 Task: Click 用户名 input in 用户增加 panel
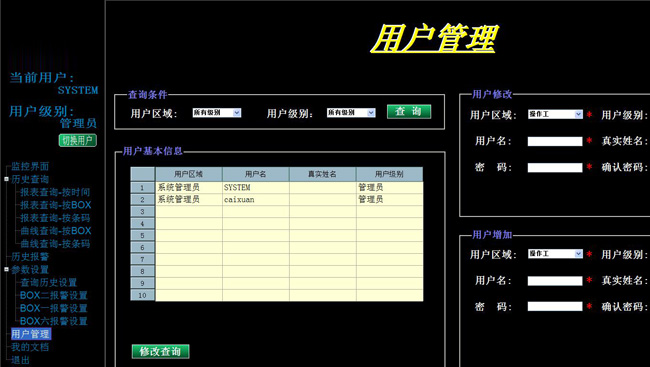coord(555,281)
